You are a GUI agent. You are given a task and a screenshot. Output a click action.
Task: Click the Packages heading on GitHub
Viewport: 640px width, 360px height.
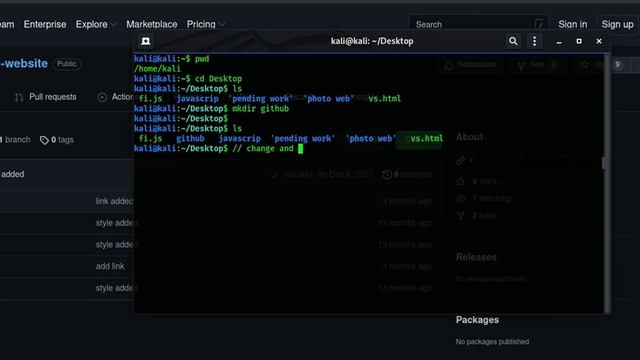coord(477,320)
